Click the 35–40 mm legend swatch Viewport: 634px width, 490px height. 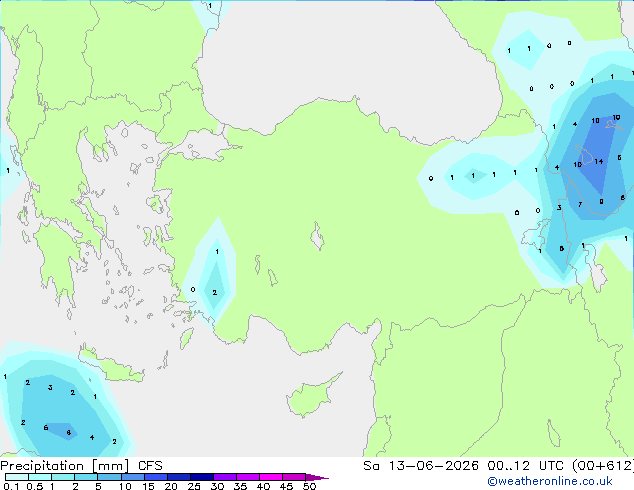click(247, 477)
